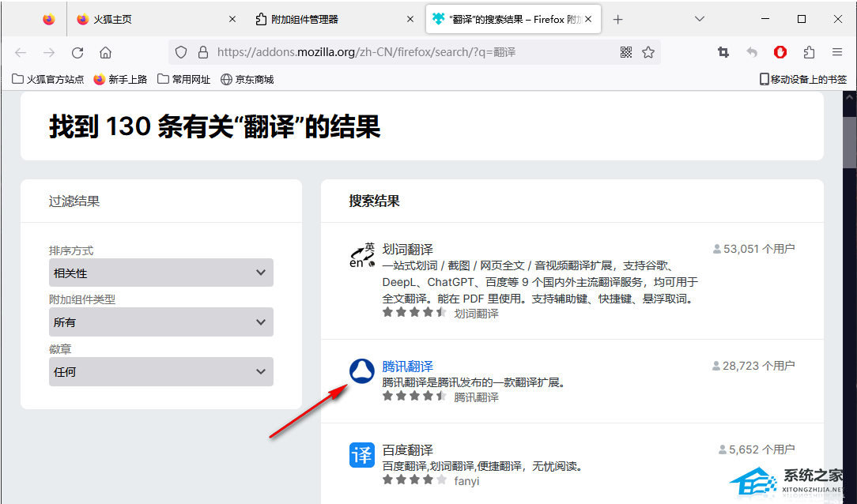This screenshot has height=504, width=857.
Task: Close the 火狐主页 tab
Action: coord(232,19)
